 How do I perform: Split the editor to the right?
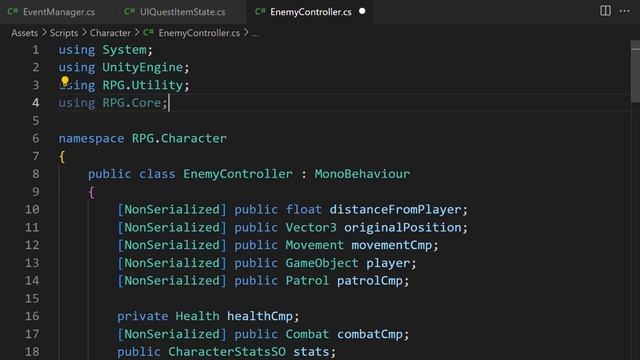coord(605,11)
